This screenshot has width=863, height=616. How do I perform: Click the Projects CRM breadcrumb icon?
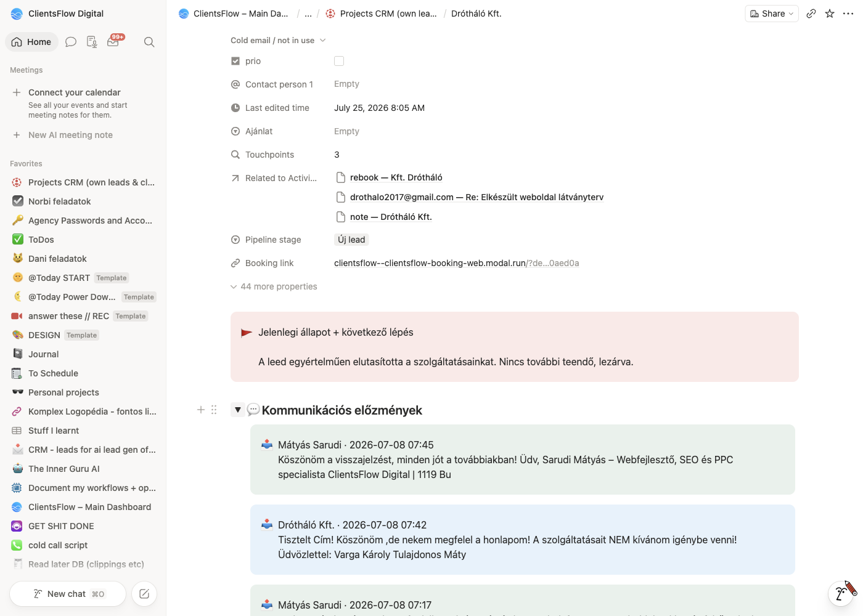coord(330,14)
